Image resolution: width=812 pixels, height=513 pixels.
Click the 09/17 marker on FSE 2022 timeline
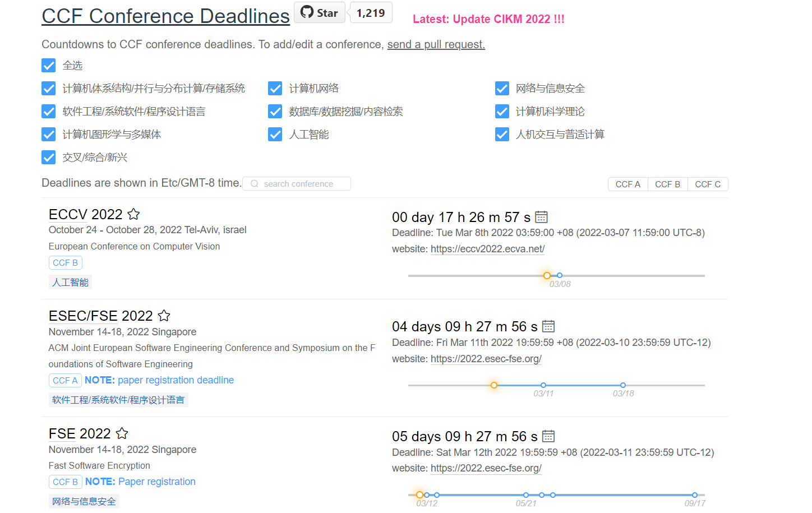(695, 495)
